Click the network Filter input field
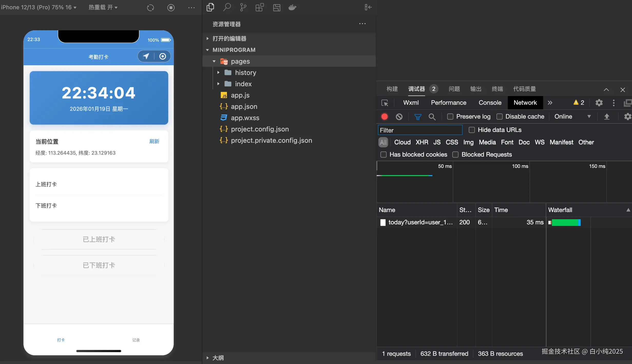This screenshot has height=364, width=632. pos(420,130)
